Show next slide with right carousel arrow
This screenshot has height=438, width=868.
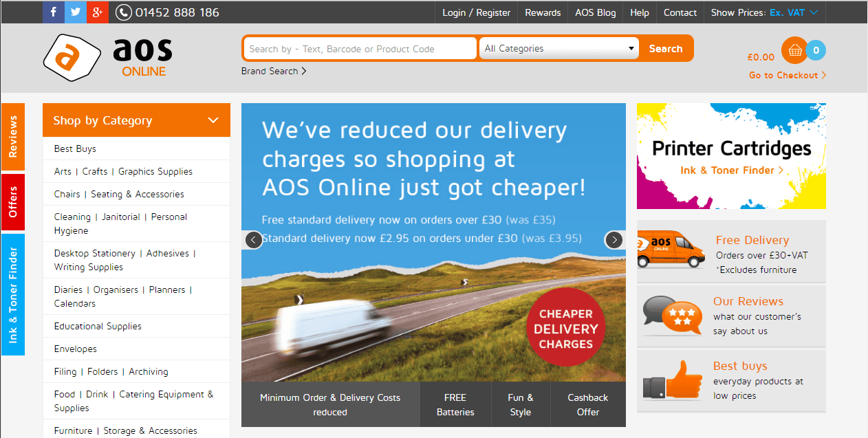point(614,240)
